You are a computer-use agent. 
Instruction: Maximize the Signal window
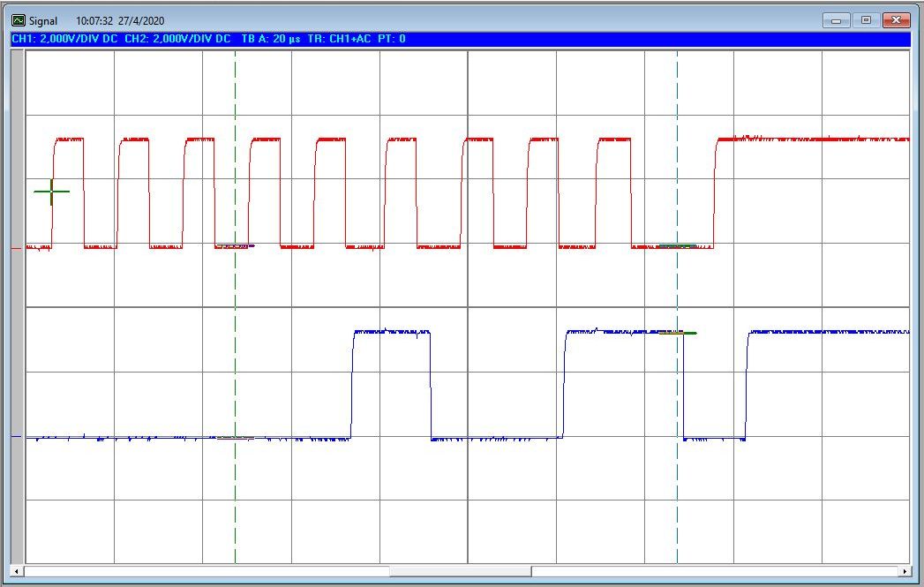866,20
